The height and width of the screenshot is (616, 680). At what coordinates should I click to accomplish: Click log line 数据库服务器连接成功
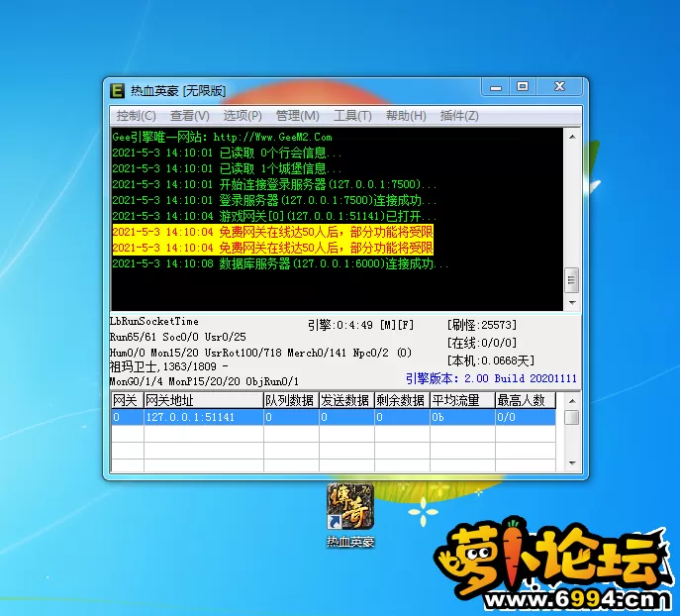[x=280, y=263]
